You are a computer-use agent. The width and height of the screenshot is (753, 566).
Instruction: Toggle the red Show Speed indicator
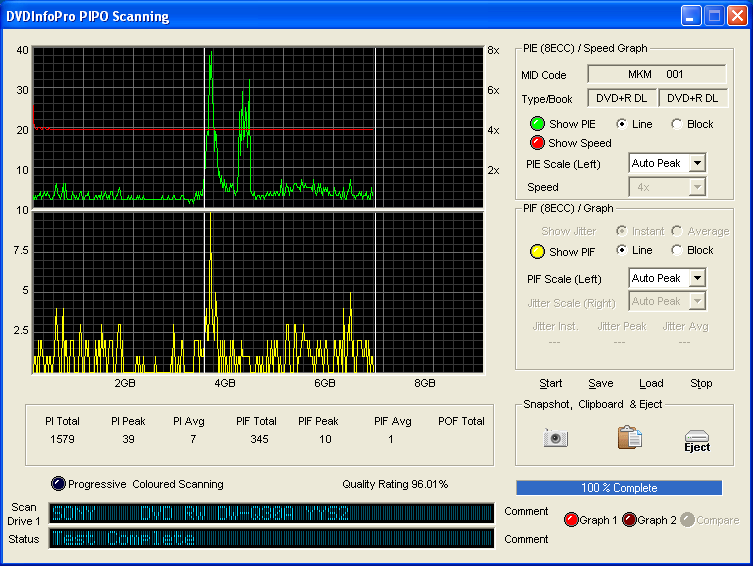(537, 143)
